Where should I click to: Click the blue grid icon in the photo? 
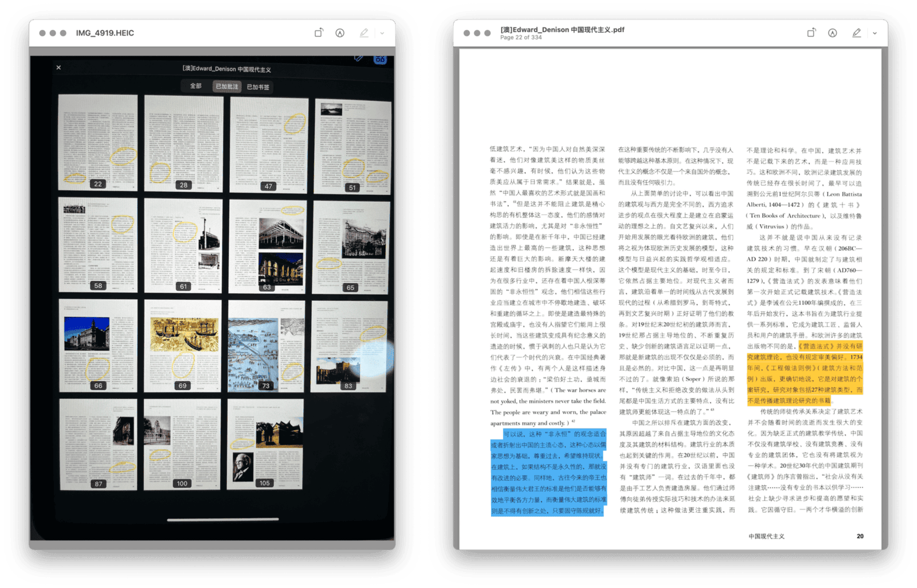(381, 59)
